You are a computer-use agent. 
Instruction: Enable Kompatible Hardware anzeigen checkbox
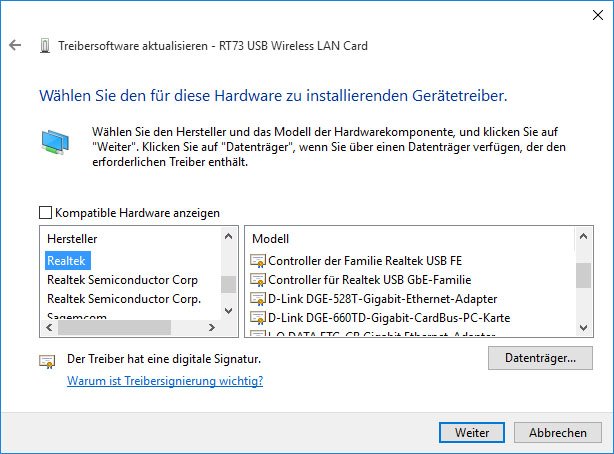click(x=45, y=213)
